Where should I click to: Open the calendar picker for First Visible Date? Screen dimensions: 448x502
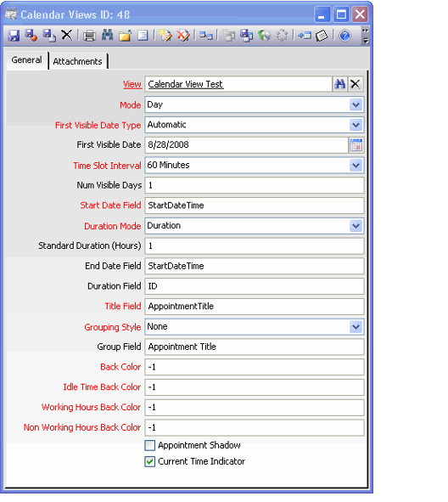[356, 145]
